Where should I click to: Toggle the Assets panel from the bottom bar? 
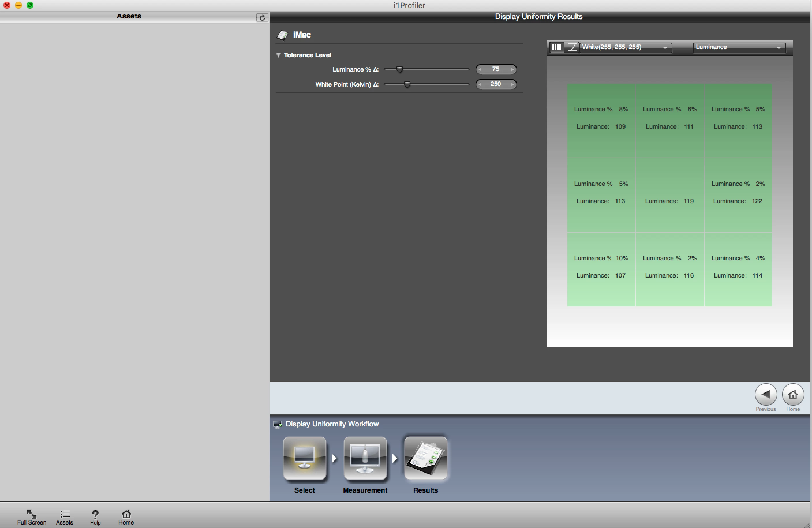(64, 516)
